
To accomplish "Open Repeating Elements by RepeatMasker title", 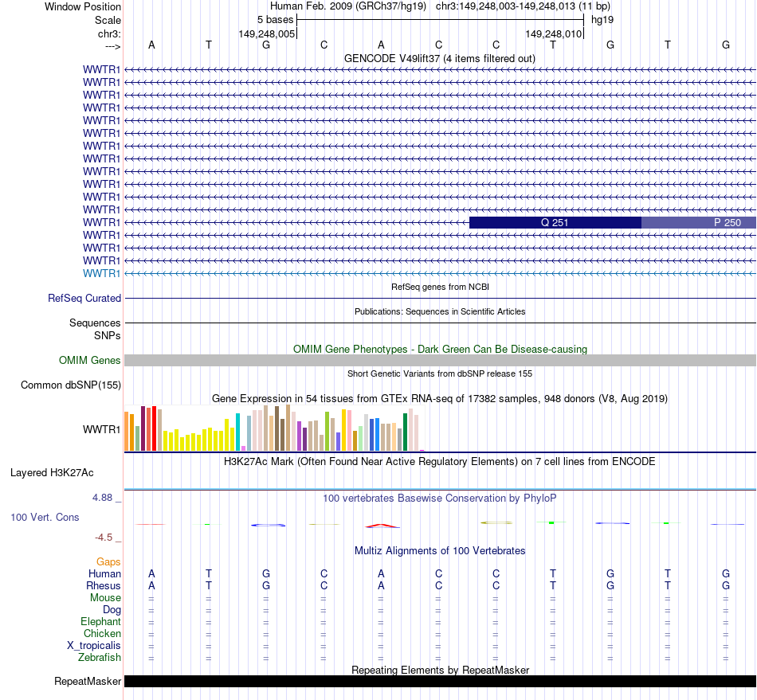I will [440, 670].
